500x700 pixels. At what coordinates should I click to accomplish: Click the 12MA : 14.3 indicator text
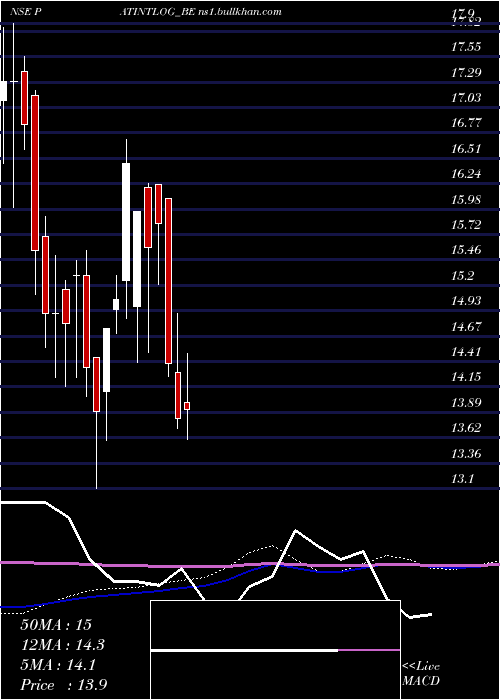62,645
